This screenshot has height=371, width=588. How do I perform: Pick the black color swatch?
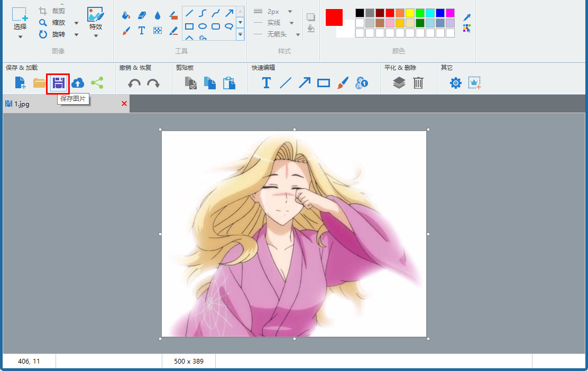(x=360, y=13)
